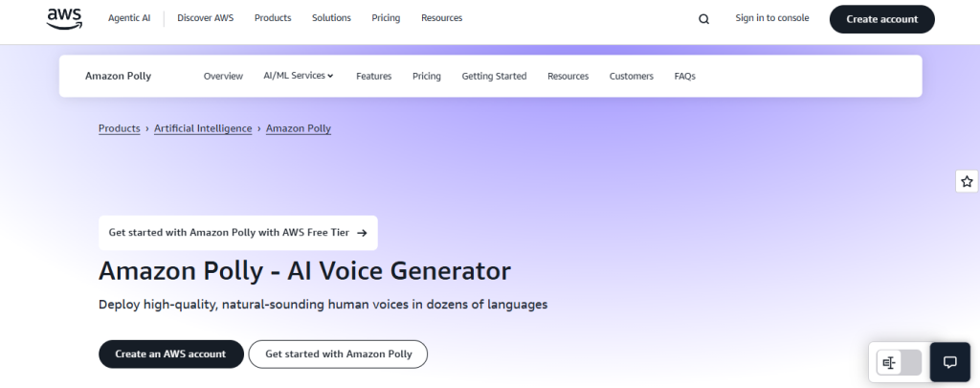Image resolution: width=980 pixels, height=388 pixels.
Task: Open the Products menu in top navigation
Action: click(x=273, y=18)
